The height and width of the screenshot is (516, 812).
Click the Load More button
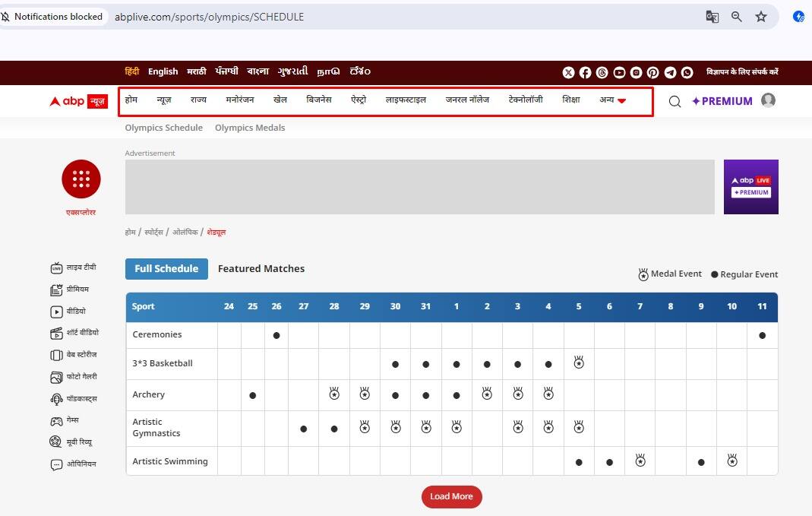451,496
